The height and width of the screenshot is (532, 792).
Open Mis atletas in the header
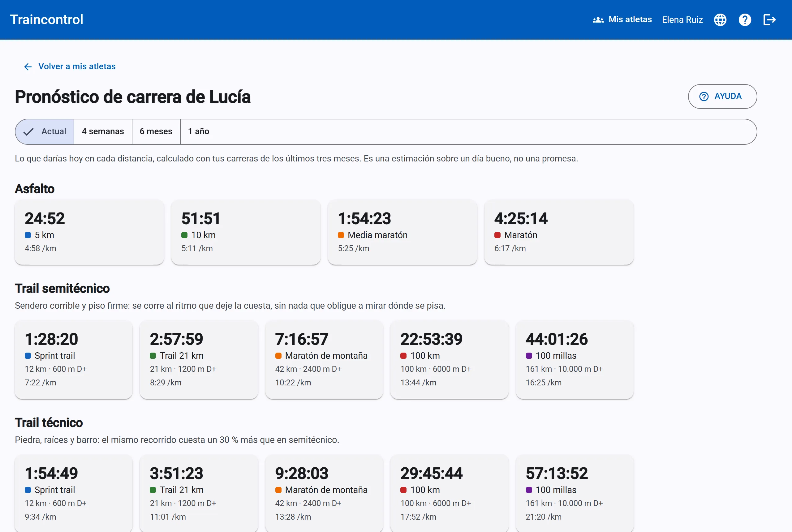coord(622,20)
